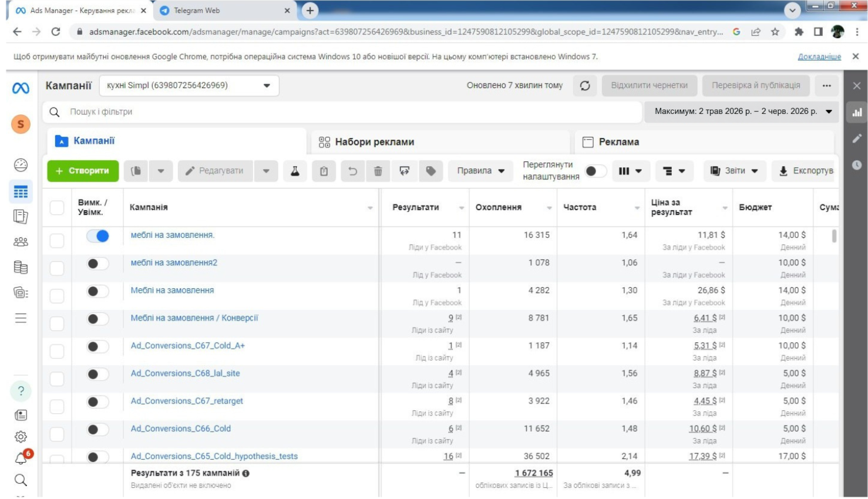868x499 pixels.
Task: Switch to the Telegram Web browser tab
Action: (224, 11)
